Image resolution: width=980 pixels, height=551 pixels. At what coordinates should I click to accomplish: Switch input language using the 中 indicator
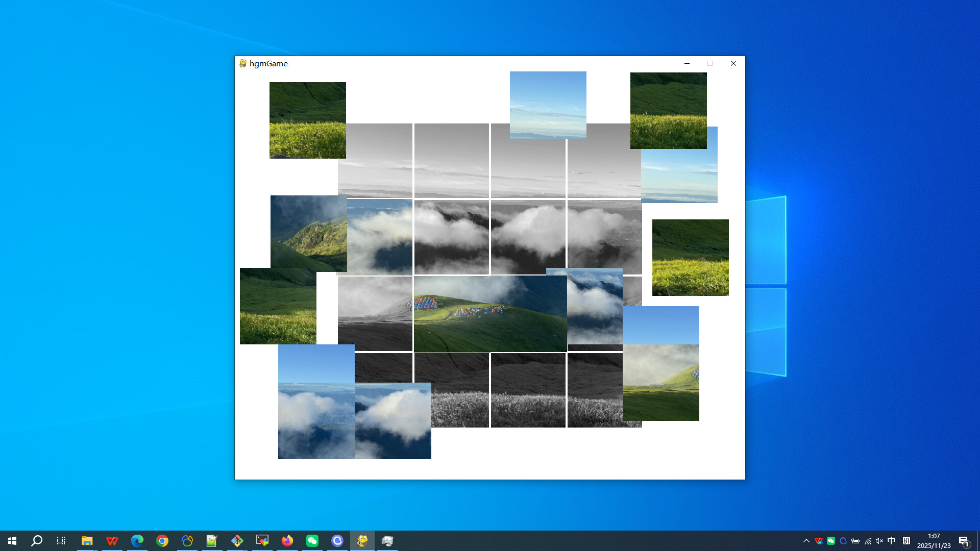(891, 541)
